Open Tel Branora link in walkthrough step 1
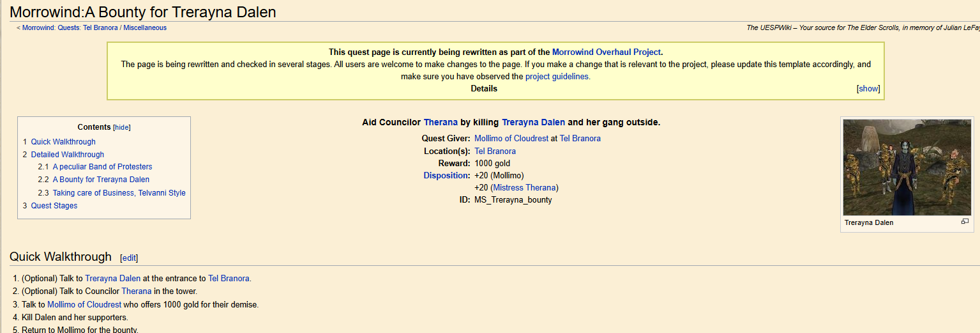 [x=229, y=279]
